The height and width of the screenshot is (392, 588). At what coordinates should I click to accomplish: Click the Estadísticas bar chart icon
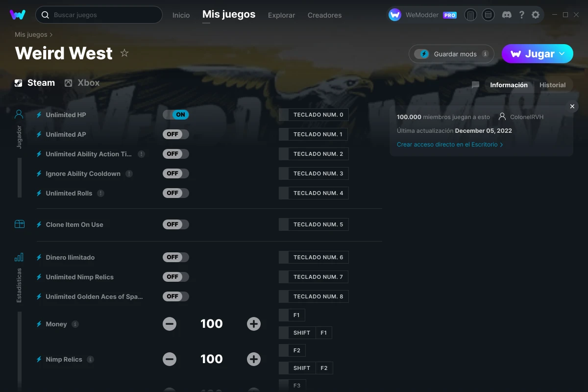[x=19, y=257]
